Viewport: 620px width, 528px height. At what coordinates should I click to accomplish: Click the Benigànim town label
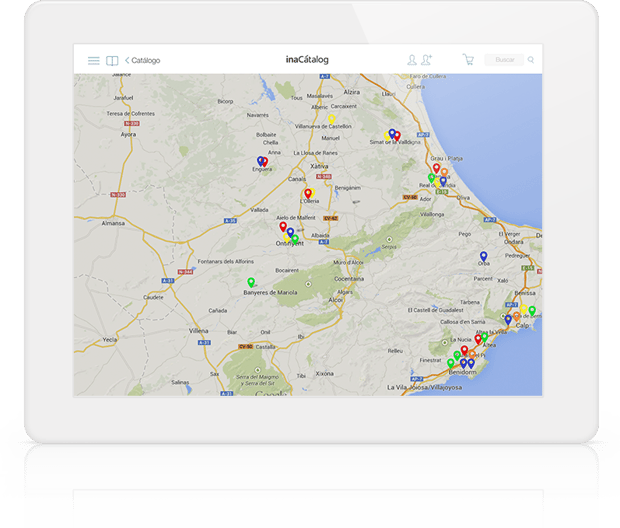pos(348,188)
